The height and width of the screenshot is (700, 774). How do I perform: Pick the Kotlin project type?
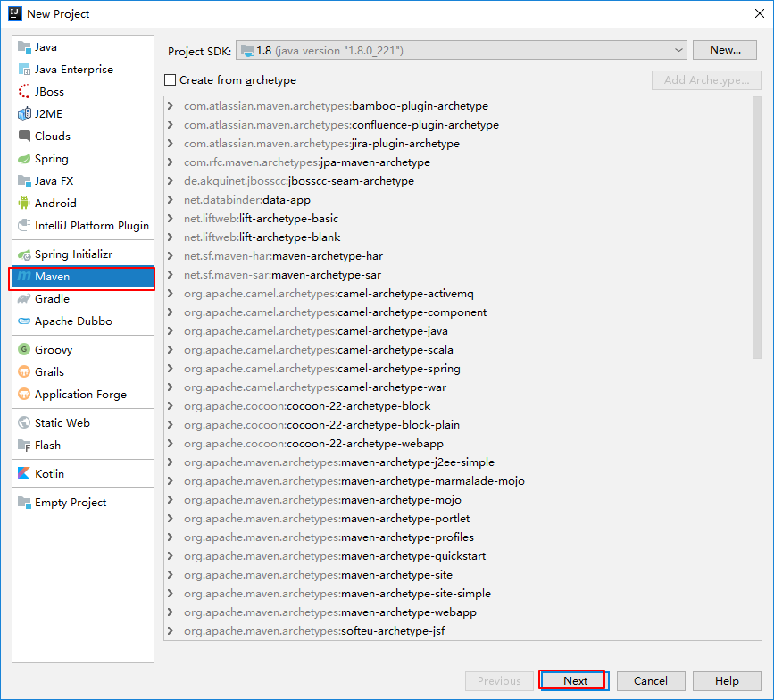pyautogui.click(x=50, y=472)
